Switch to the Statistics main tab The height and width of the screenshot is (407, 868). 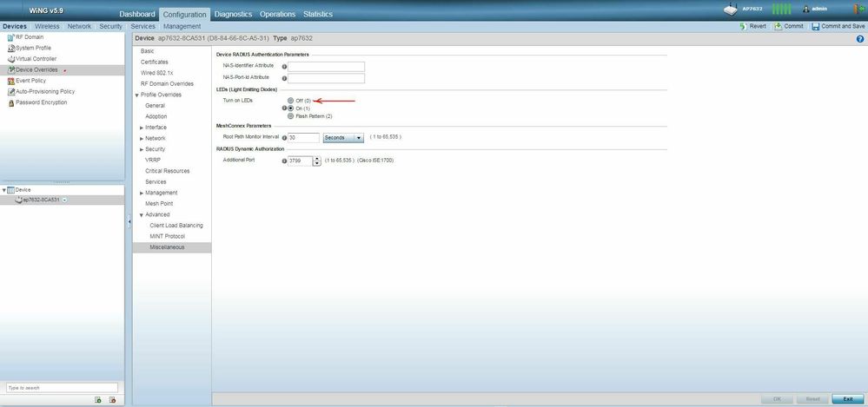318,14
